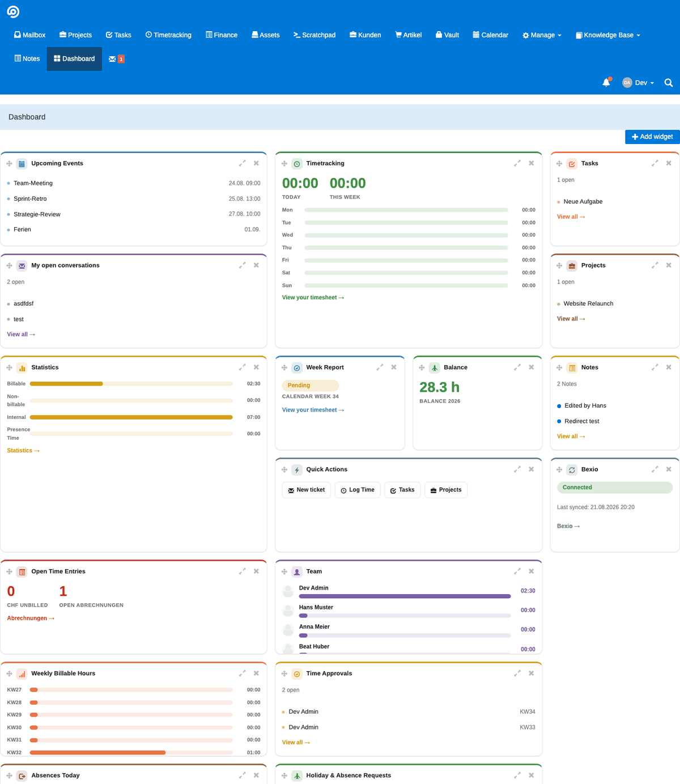Expand the Notes widget

(x=655, y=367)
